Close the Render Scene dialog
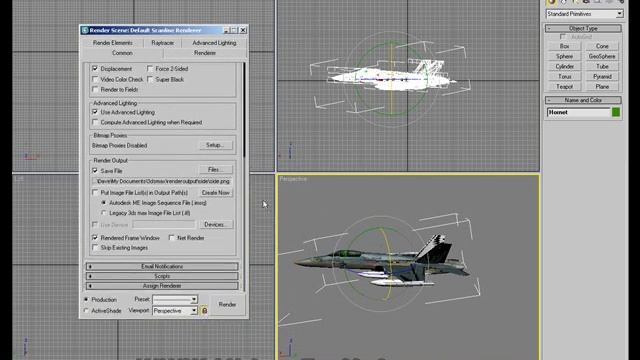Image resolution: width=640 pixels, height=360 pixels. [243, 30]
